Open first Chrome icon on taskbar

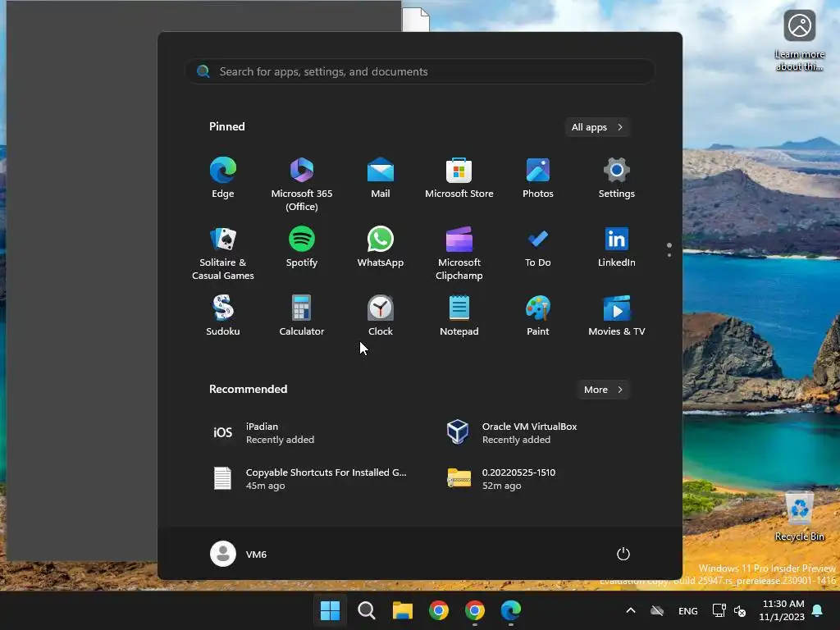pos(439,610)
